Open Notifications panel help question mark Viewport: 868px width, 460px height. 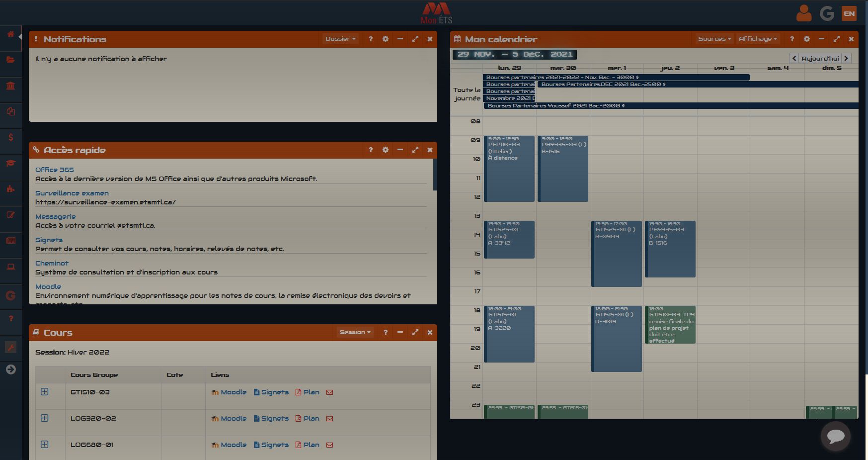click(371, 39)
